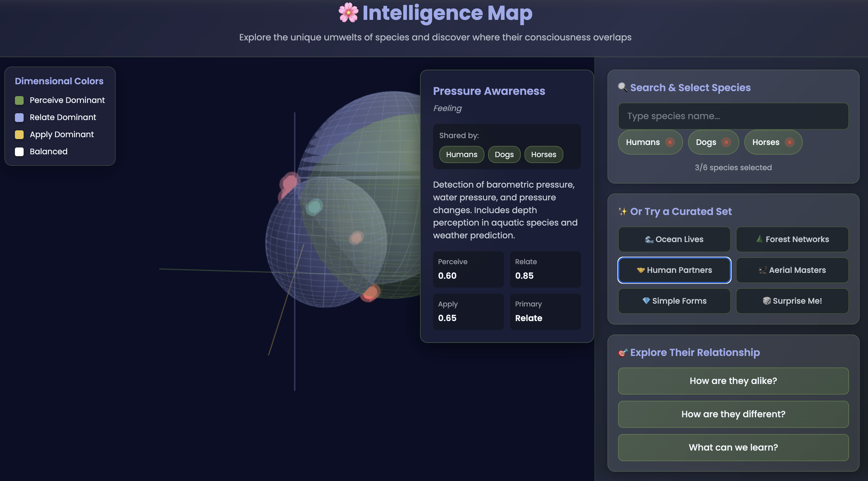Select the Humans tag under Shared by

point(461,154)
